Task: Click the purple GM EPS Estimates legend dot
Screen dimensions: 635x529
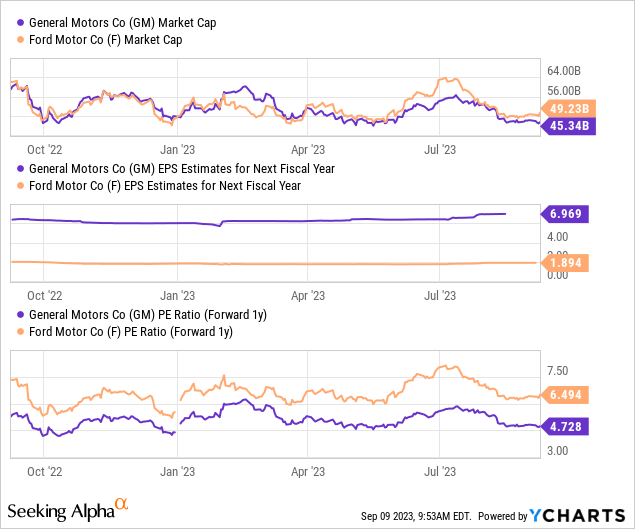Action: [x=22, y=168]
